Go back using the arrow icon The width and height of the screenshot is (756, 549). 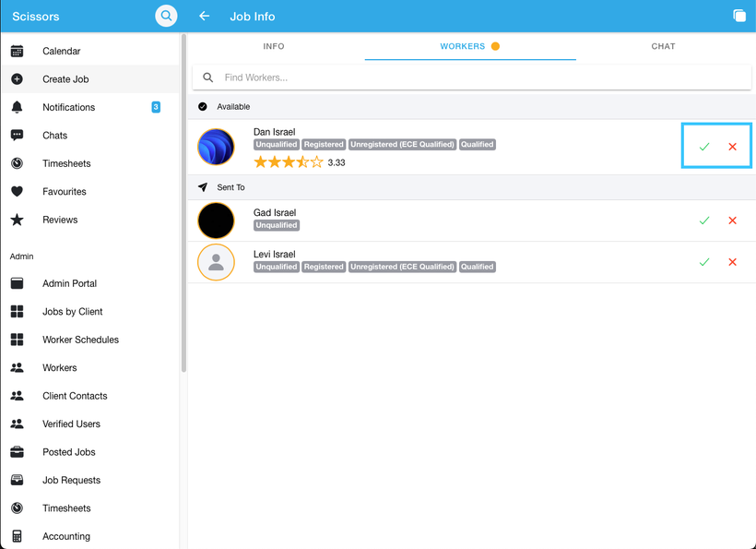point(205,16)
